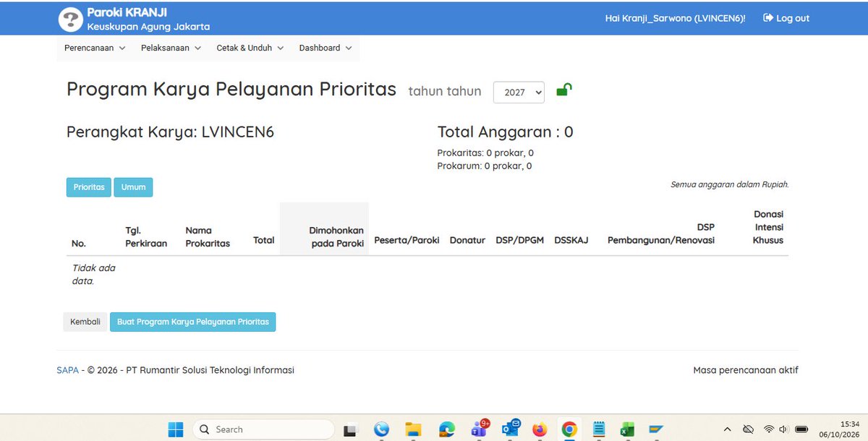Open the Dashboard menu
The image size is (868, 441).
pyautogui.click(x=325, y=48)
